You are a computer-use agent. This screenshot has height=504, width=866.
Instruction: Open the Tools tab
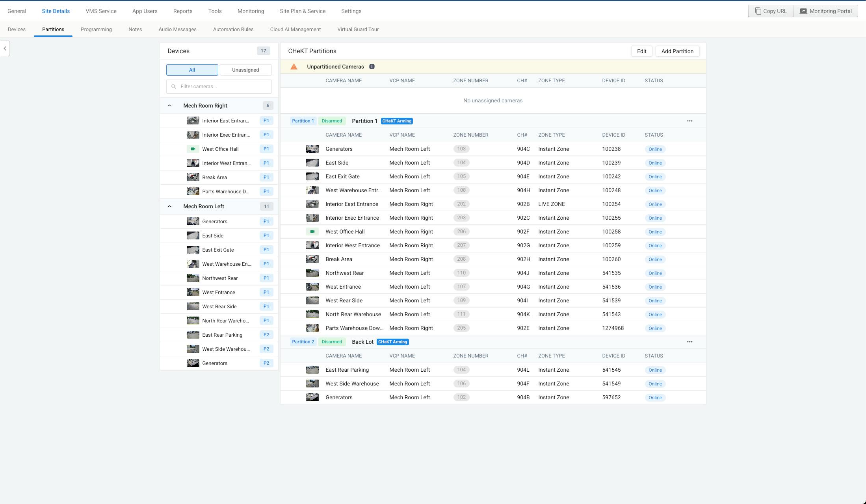click(215, 11)
